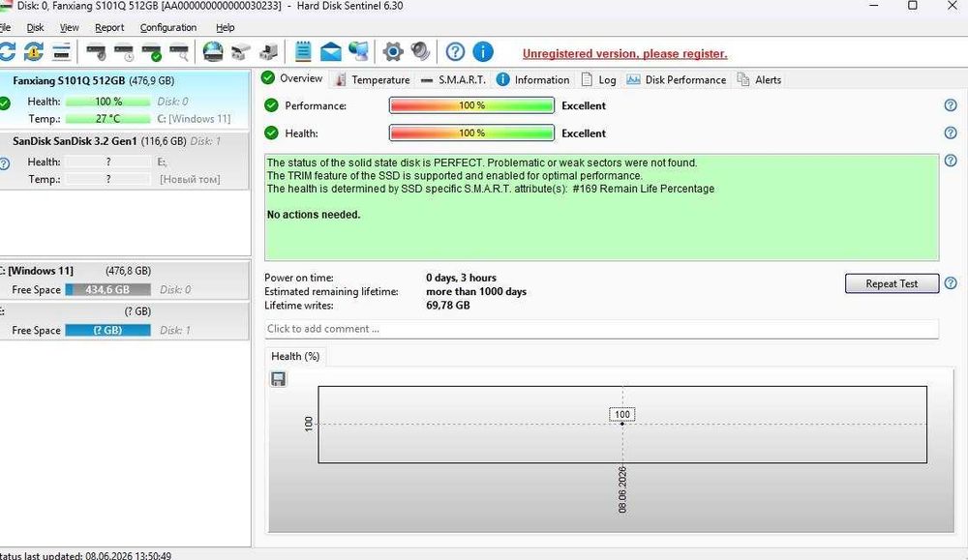Click the Fanxiang 27 °C temperature bar
This screenshot has width=968, height=560.
coord(108,119)
